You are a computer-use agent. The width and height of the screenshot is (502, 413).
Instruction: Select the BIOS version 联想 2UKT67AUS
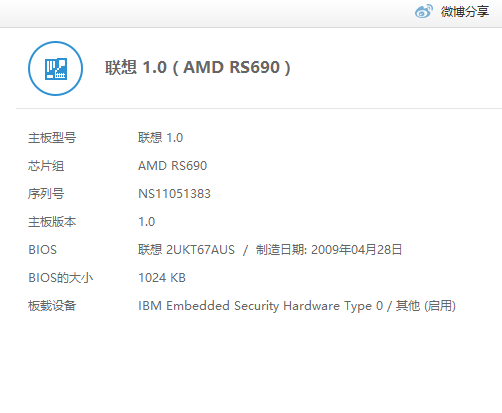(x=186, y=250)
